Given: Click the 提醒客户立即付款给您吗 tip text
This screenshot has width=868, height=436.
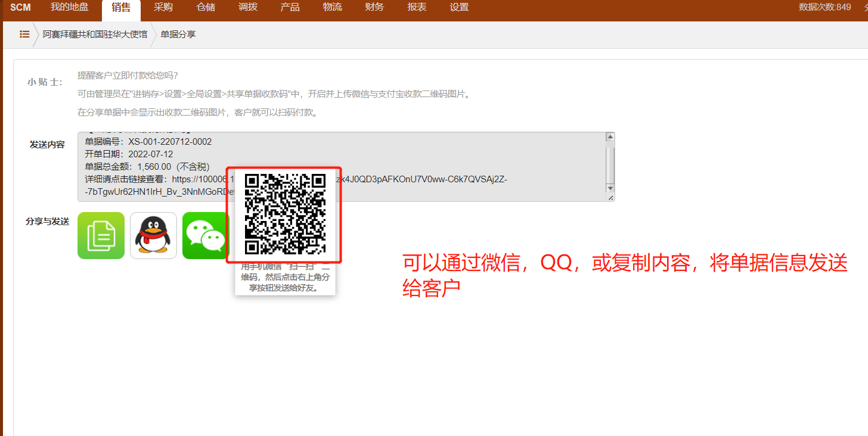Looking at the screenshot, I should coord(128,76).
